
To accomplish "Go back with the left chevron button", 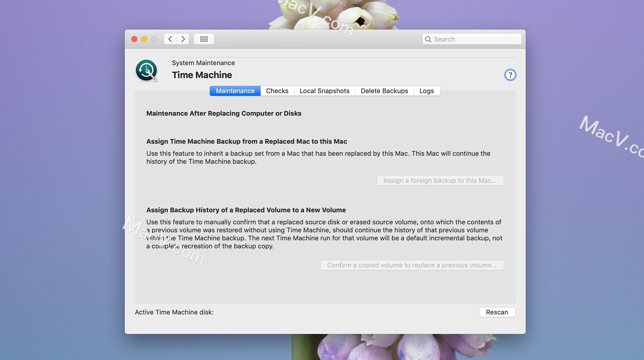I will pyautogui.click(x=170, y=39).
